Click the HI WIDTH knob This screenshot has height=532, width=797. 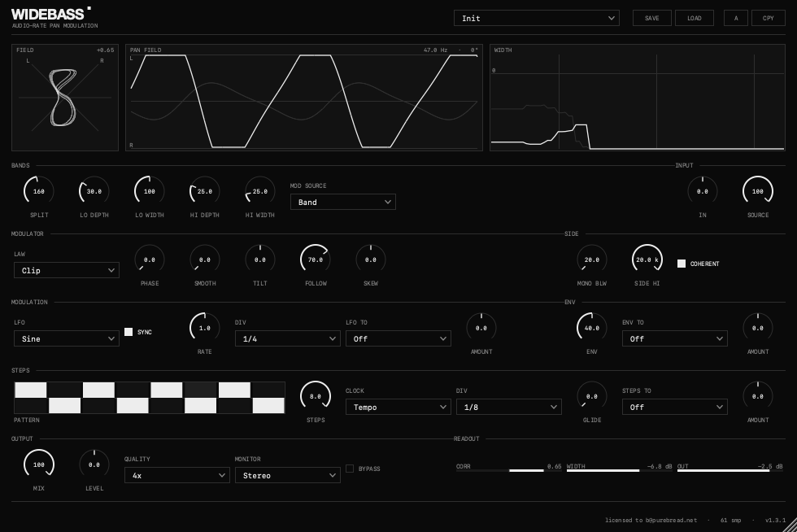pyautogui.click(x=259, y=191)
